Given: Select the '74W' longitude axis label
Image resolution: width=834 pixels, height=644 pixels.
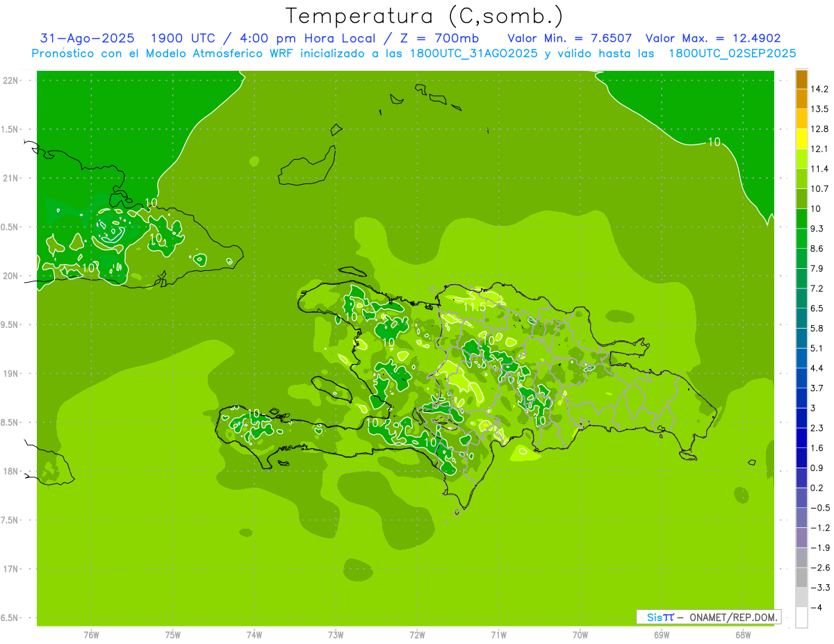Looking at the screenshot, I should (254, 635).
